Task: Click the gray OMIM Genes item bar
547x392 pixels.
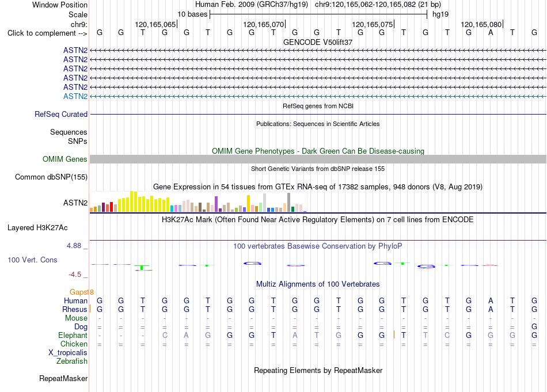Action: 318,159
